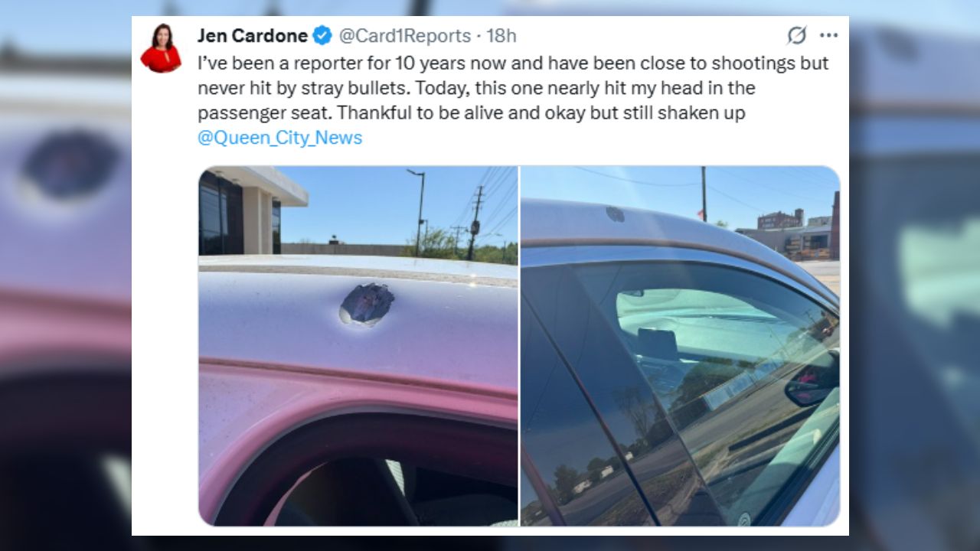Open the three-dot more options menu
Viewport: 980px width, 551px height.
click(x=828, y=35)
